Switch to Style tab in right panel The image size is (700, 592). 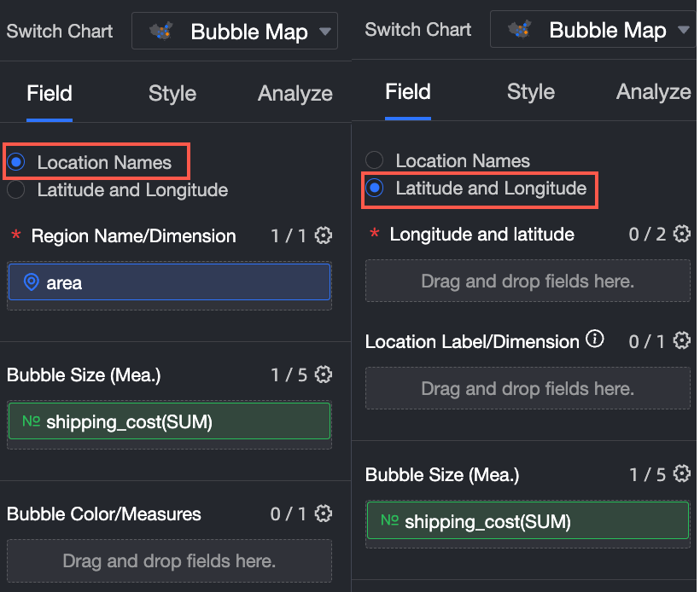coord(531,92)
